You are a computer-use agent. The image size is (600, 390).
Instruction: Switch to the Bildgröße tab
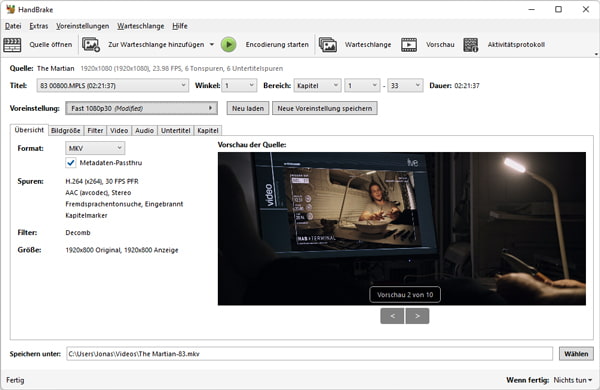[x=65, y=131]
